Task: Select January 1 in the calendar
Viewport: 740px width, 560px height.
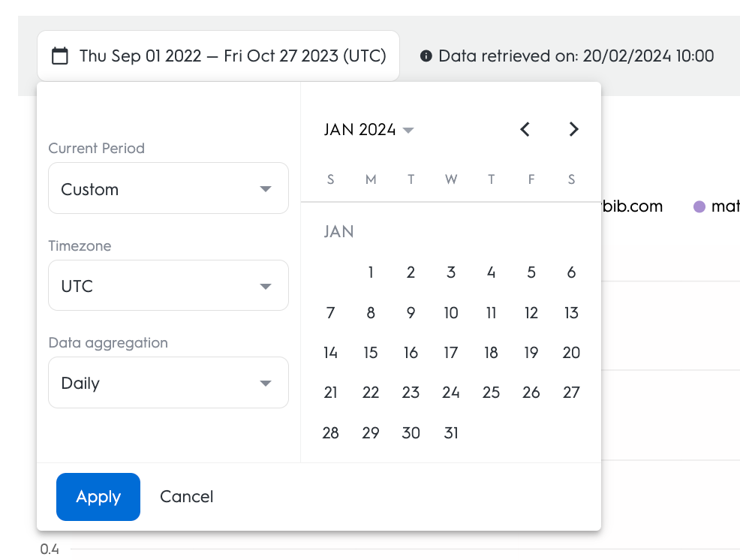Action: tap(371, 272)
